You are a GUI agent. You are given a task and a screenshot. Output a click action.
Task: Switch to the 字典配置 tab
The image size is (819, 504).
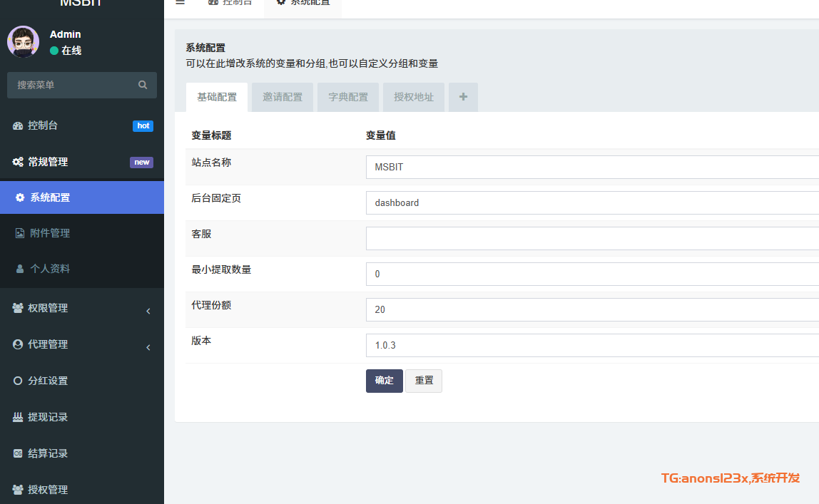tap(348, 97)
